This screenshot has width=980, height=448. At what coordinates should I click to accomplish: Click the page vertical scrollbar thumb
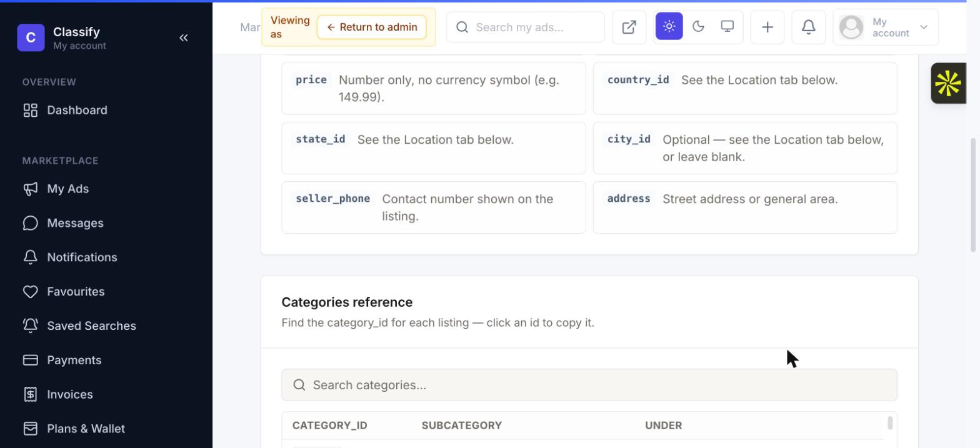click(972, 195)
